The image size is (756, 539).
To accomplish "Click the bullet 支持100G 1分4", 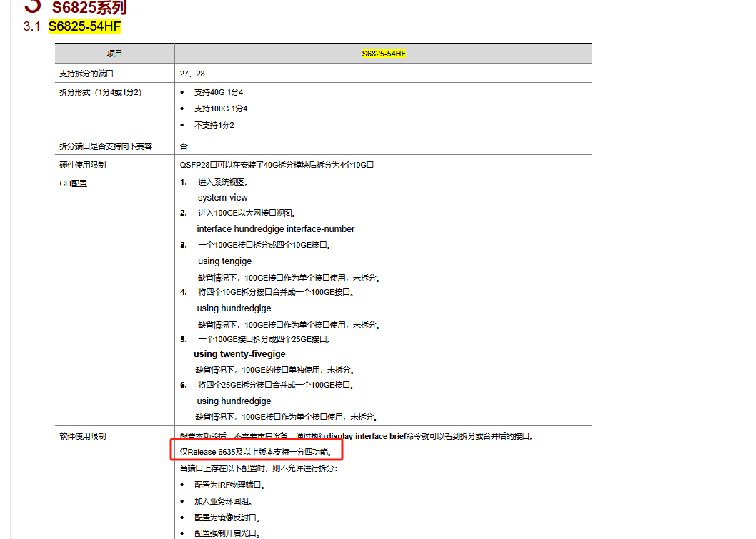I will (x=221, y=109).
